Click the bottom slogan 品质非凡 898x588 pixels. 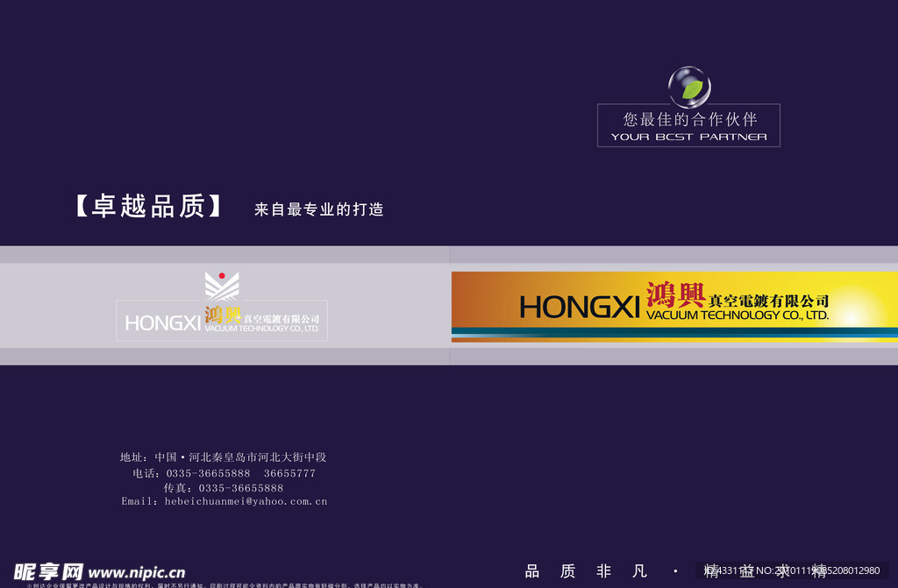click(586, 570)
